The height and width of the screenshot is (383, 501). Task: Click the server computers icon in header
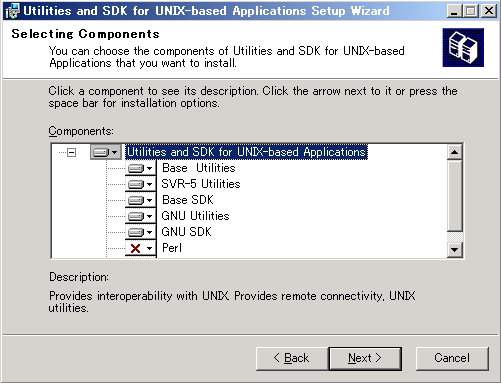click(463, 48)
